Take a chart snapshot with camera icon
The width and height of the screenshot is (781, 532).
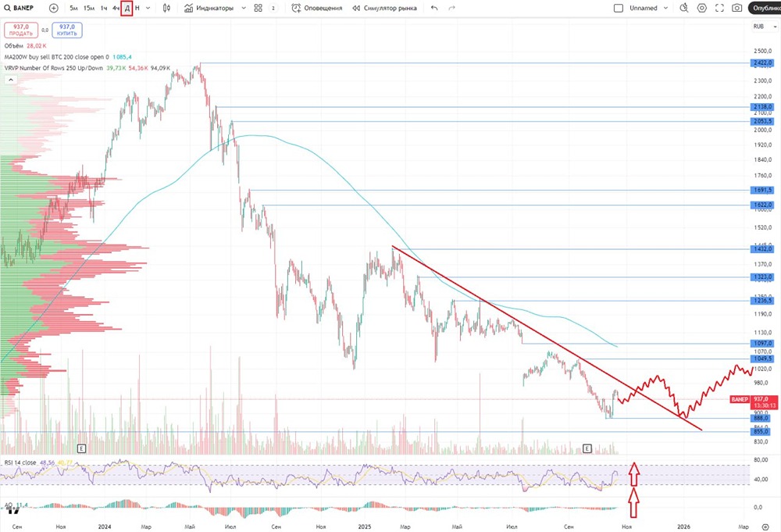pos(736,8)
